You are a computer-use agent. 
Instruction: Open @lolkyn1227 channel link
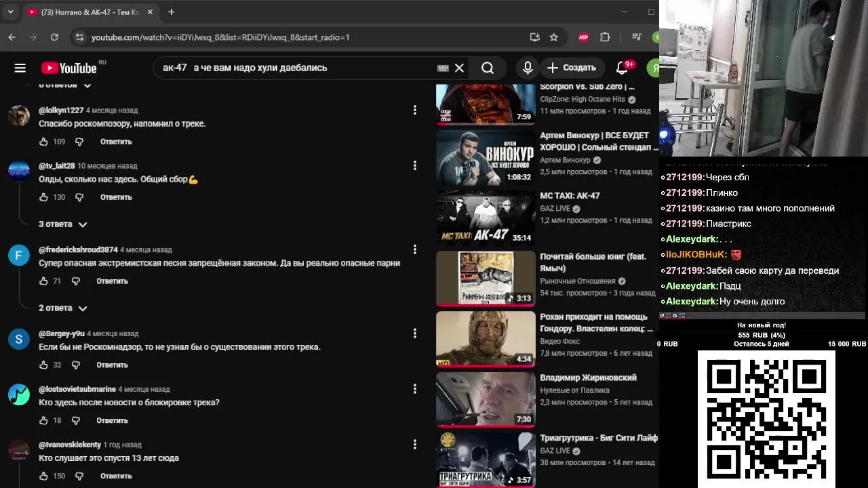coord(61,110)
